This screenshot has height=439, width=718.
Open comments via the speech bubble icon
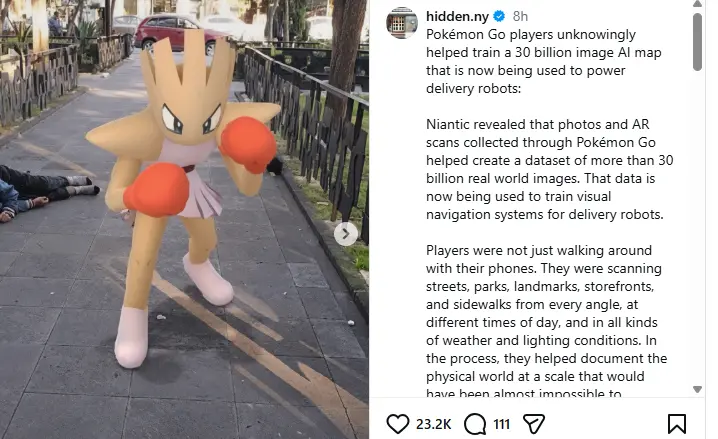point(475,423)
